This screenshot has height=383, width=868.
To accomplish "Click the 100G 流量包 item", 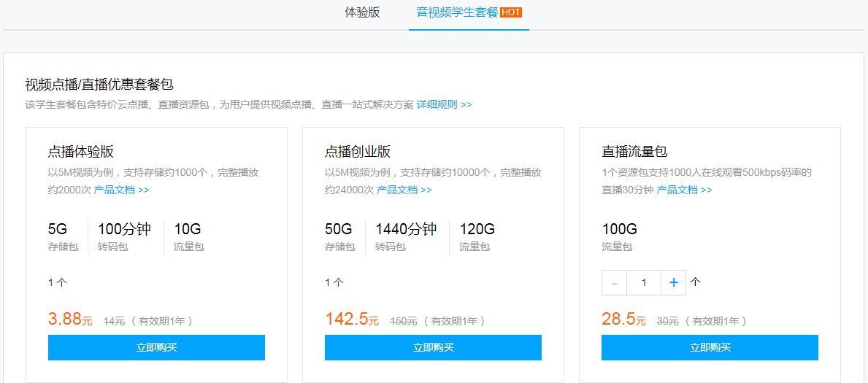I will (619, 236).
